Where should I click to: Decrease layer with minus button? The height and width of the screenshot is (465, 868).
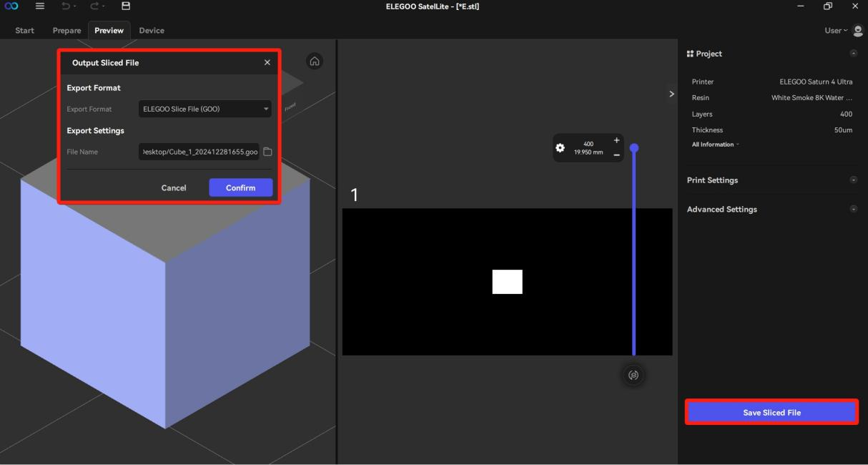[616, 155]
